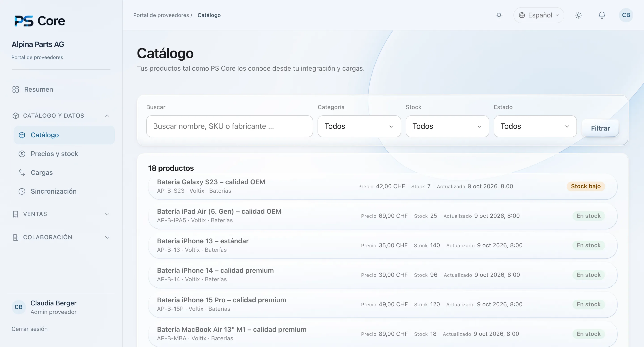644x347 pixels.
Task: Click Cerrar sesión
Action: [x=30, y=329]
